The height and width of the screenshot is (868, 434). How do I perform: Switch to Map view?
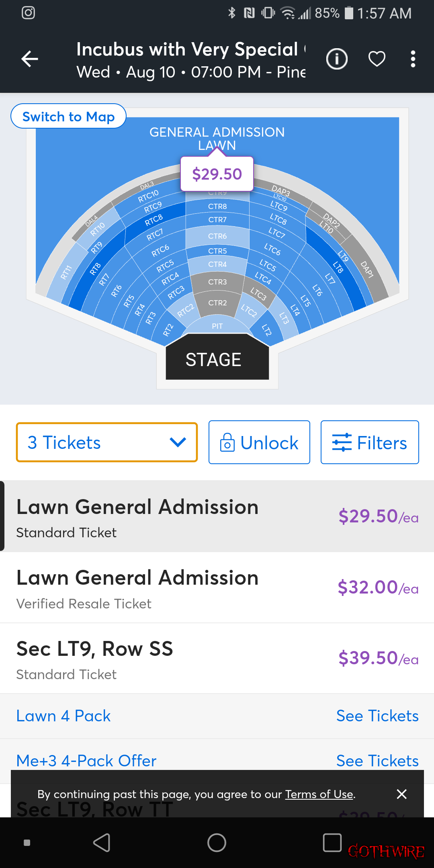[x=68, y=116]
